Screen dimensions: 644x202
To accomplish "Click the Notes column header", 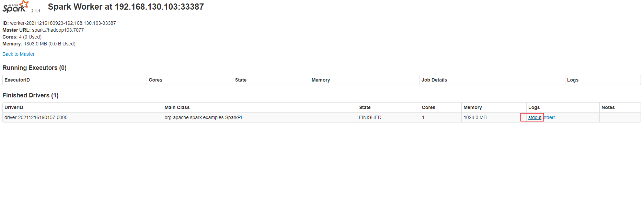I will pos(608,107).
